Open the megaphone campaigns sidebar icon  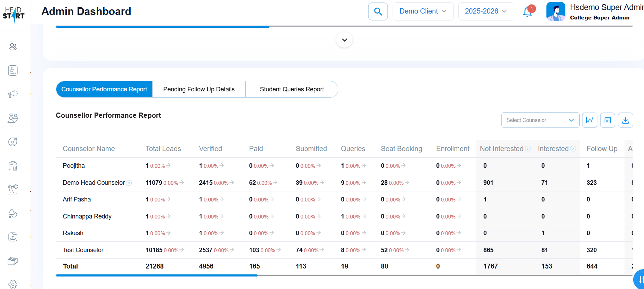(x=13, y=94)
